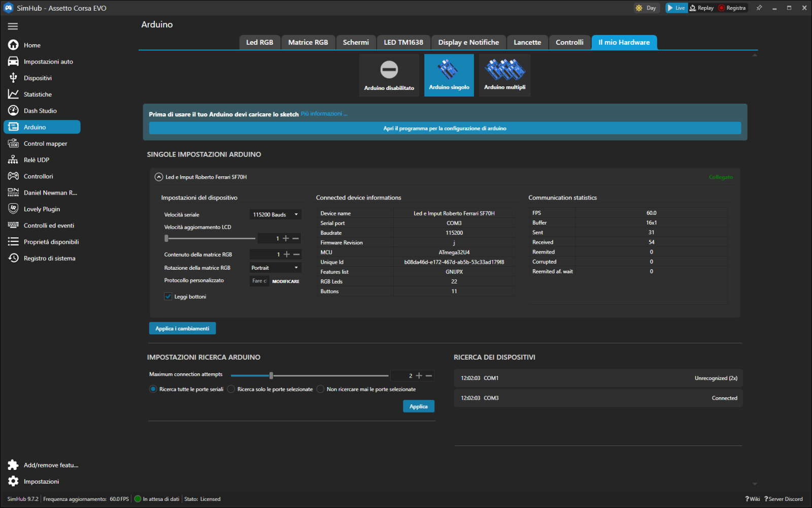Viewport: 812px width, 508px height.
Task: Collapse the Led e Imput device section
Action: (x=159, y=177)
